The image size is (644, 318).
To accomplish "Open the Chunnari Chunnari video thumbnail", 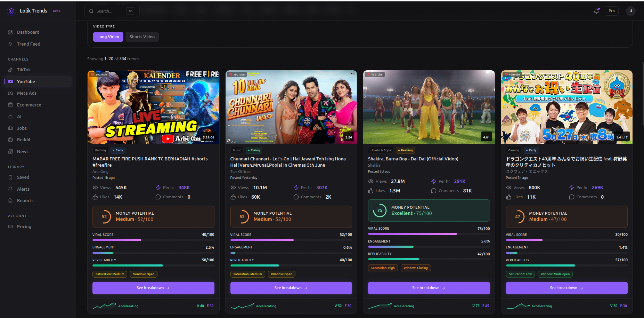I will coord(291,107).
